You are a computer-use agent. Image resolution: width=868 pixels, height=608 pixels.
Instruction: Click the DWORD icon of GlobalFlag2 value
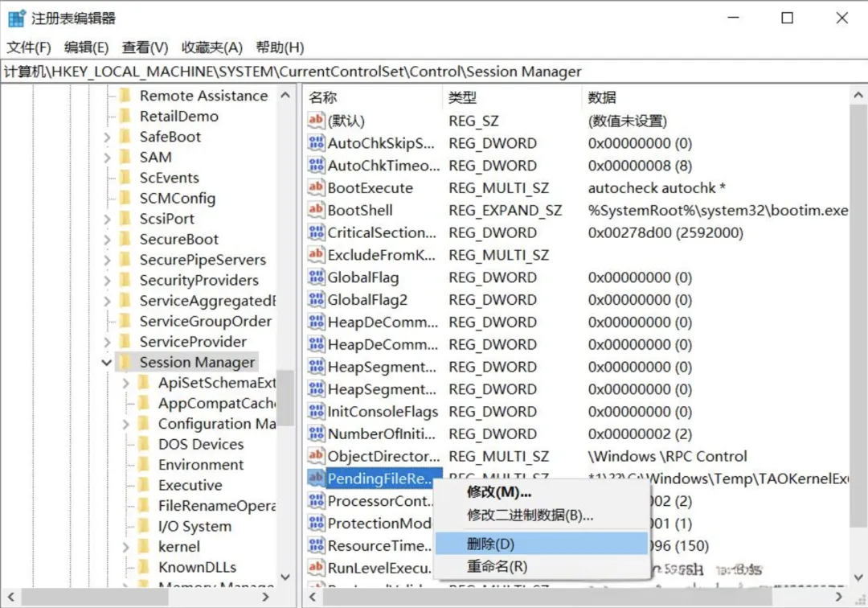pyautogui.click(x=316, y=299)
